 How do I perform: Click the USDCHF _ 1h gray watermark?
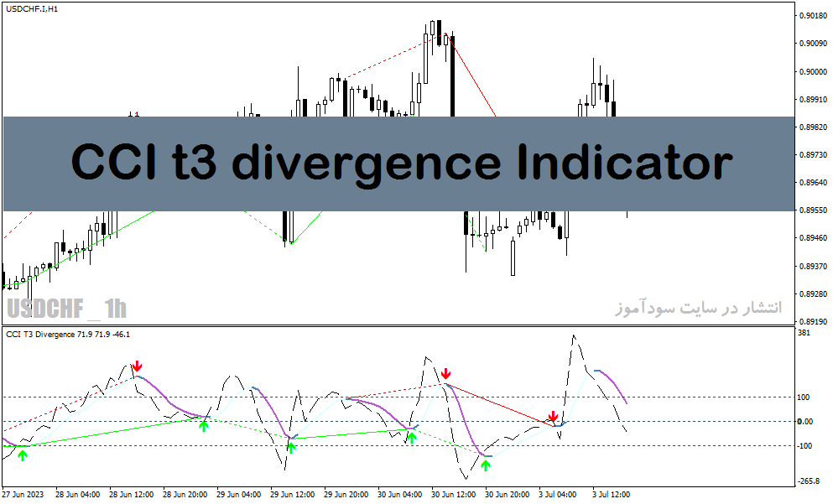point(66,309)
